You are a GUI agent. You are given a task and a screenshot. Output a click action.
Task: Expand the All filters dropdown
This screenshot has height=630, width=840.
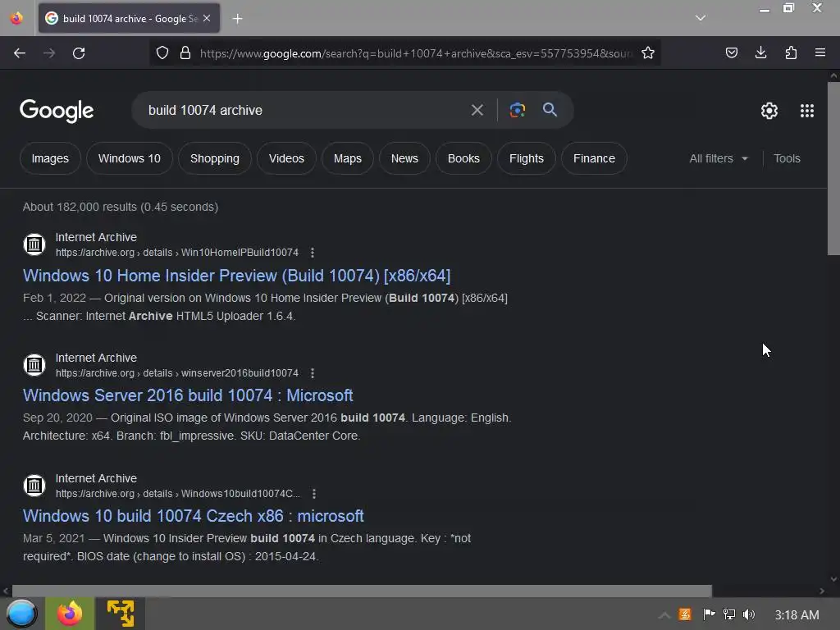point(719,158)
